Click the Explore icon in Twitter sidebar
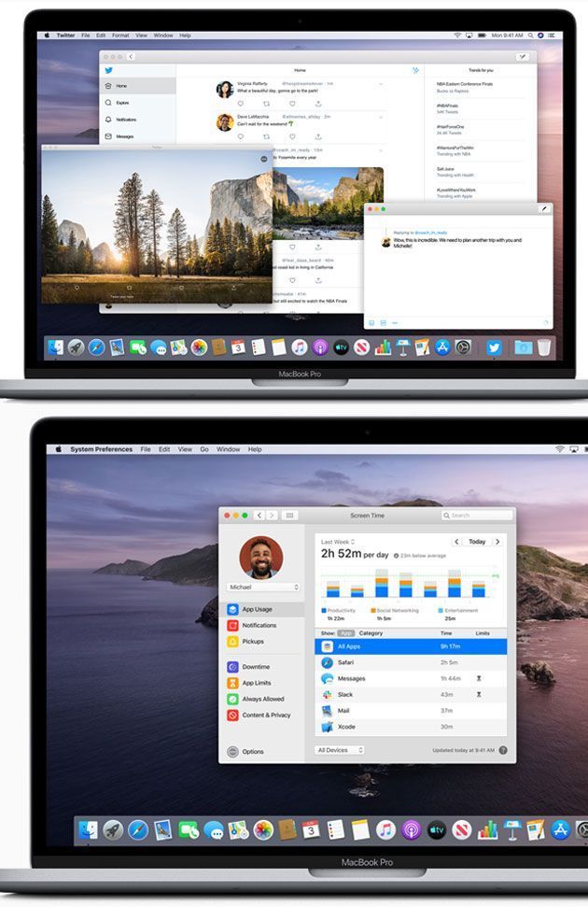Screen dimensions: 588x907 tap(109, 103)
